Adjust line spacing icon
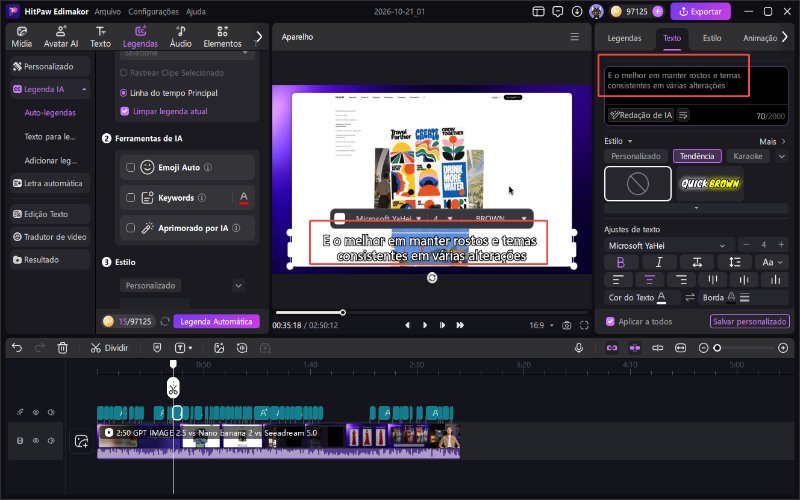Image resolution: width=800 pixels, height=500 pixels. (735, 262)
